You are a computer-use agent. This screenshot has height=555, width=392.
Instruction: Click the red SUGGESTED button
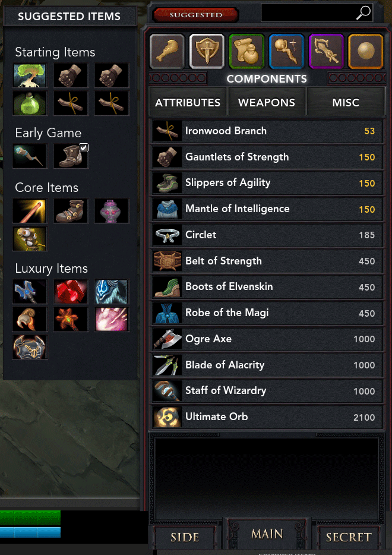(195, 15)
